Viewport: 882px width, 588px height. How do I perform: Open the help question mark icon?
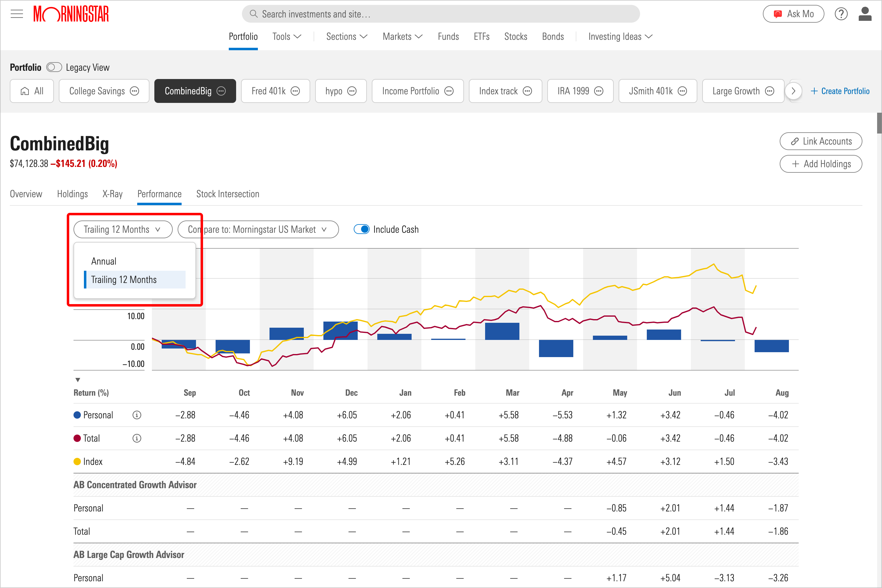pos(841,14)
